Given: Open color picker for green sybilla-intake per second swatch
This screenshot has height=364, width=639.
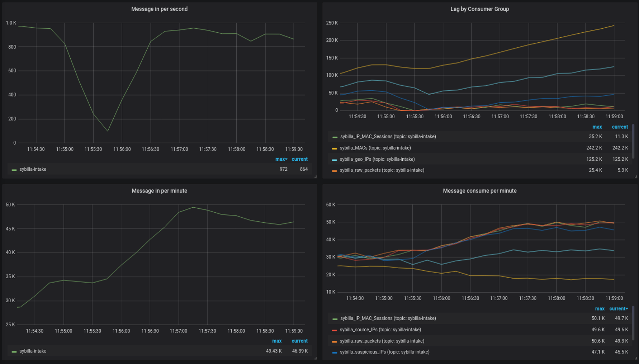Looking at the screenshot, I should 14,170.
